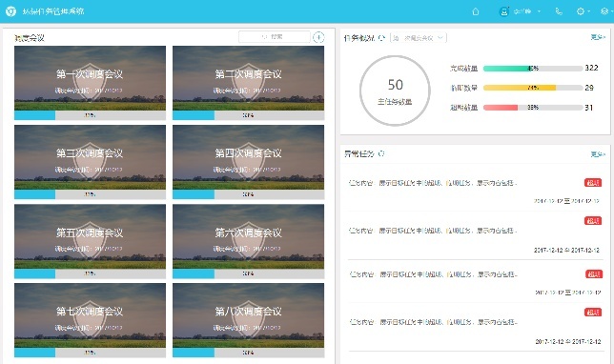
Task: Open the 第一次调度会议 card
Action: pos(90,83)
